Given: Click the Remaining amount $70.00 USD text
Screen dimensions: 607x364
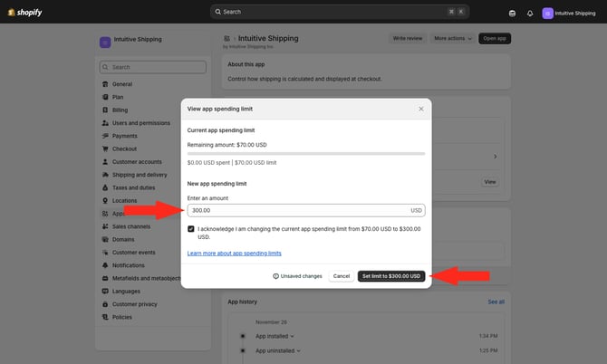Looking at the screenshot, I should click(226, 145).
